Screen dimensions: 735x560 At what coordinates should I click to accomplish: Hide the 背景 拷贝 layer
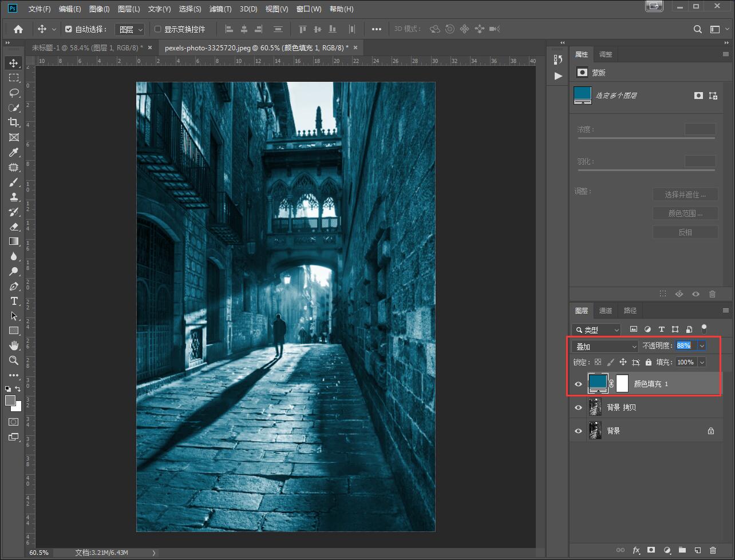point(578,407)
